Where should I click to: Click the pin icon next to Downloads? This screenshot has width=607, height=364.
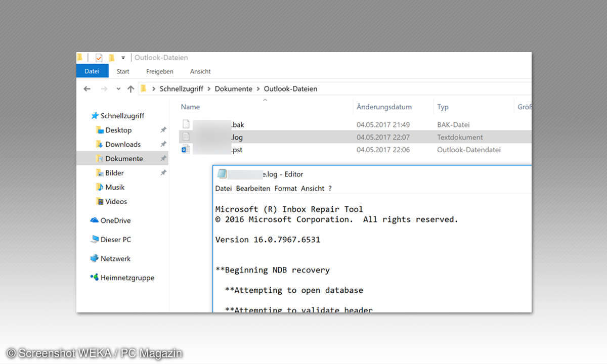[163, 144]
